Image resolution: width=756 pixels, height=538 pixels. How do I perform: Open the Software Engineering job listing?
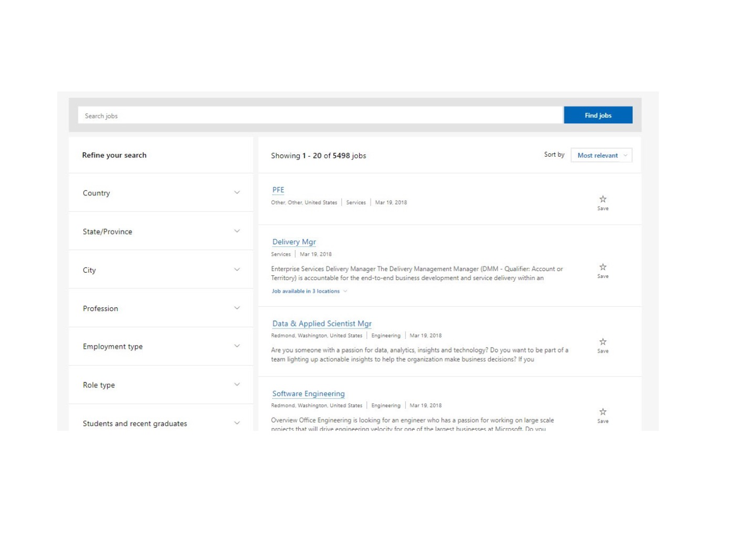pyautogui.click(x=308, y=394)
